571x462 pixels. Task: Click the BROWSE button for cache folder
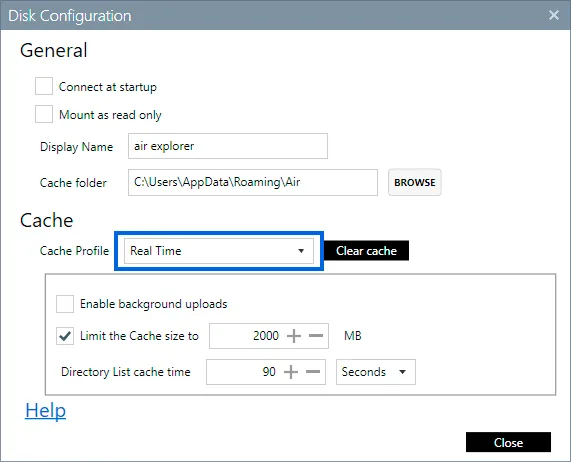[x=415, y=182]
